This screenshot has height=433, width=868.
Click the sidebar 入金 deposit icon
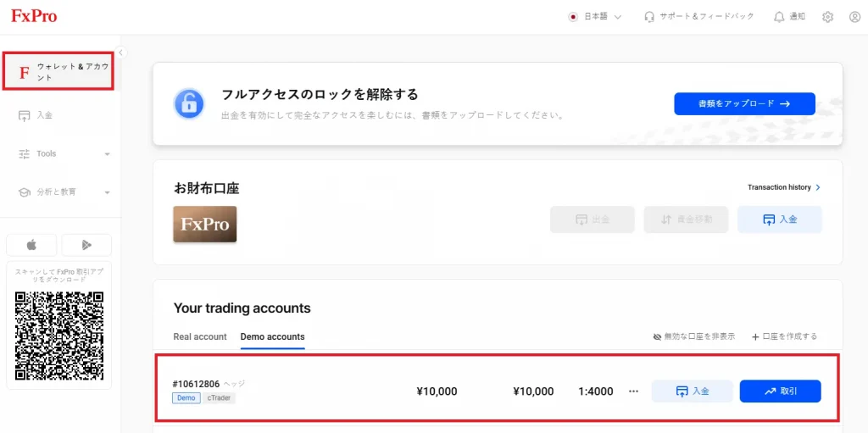pyautogui.click(x=24, y=116)
